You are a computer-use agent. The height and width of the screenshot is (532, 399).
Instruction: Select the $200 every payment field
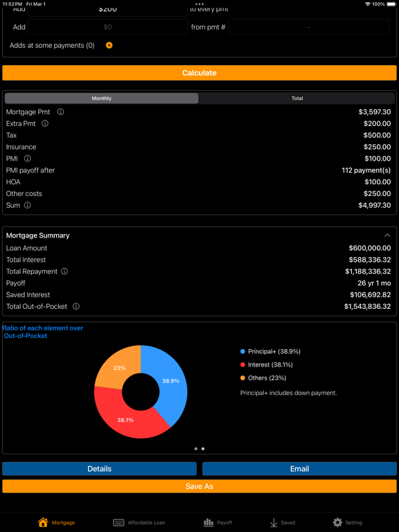107,10
